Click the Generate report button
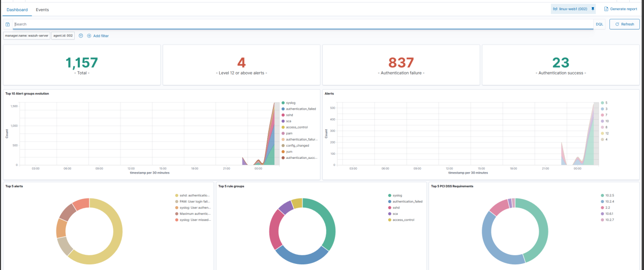 (620, 9)
